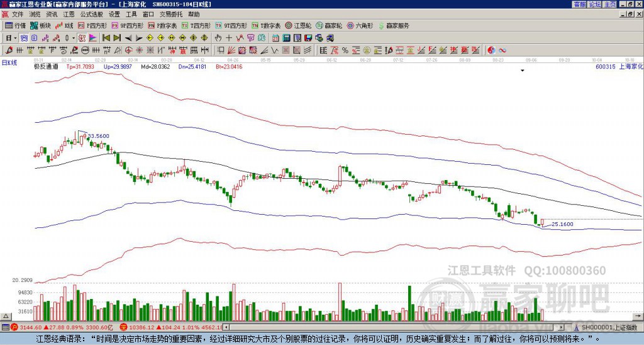Click the horizontal scrollbar right arrow

click(562, 327)
